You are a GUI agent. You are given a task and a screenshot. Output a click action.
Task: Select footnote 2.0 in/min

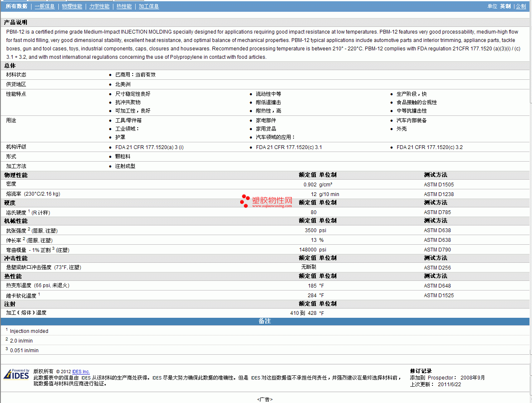[x=19, y=341]
